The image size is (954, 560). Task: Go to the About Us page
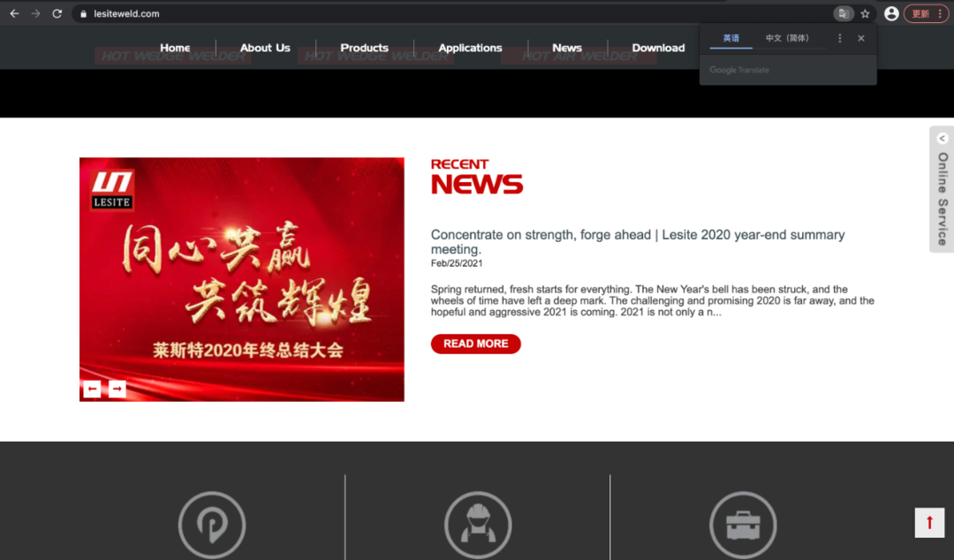coord(265,48)
